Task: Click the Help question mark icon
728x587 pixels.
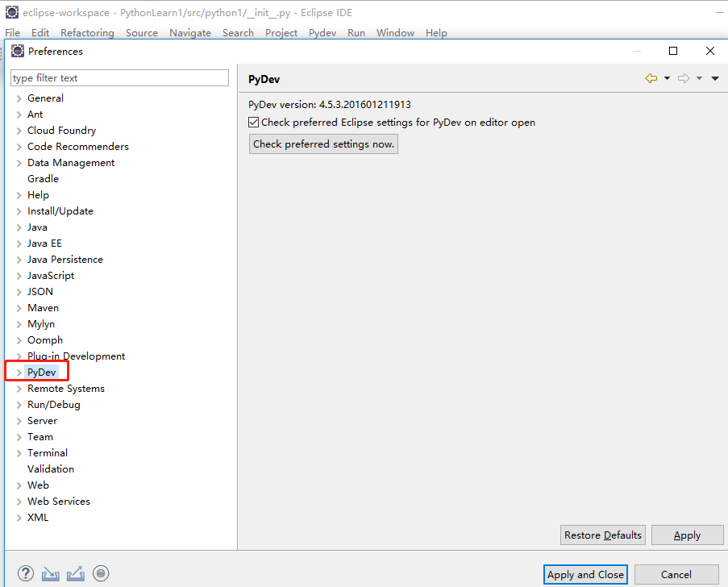Action: (26, 573)
